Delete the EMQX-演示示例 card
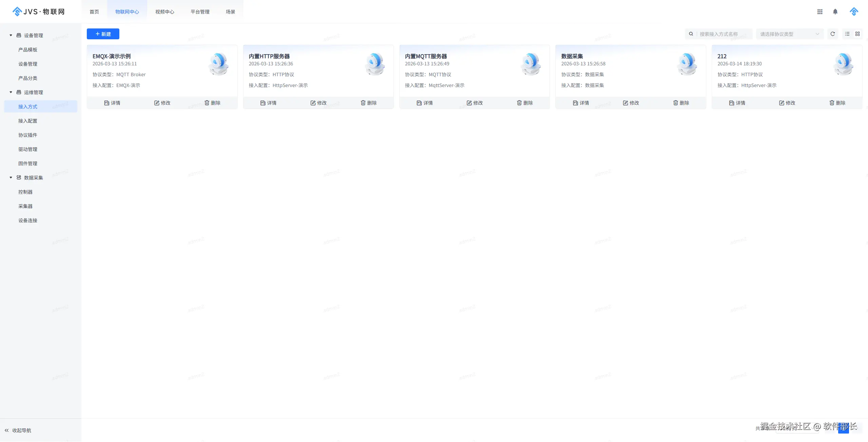The width and height of the screenshot is (868, 442). click(x=212, y=103)
